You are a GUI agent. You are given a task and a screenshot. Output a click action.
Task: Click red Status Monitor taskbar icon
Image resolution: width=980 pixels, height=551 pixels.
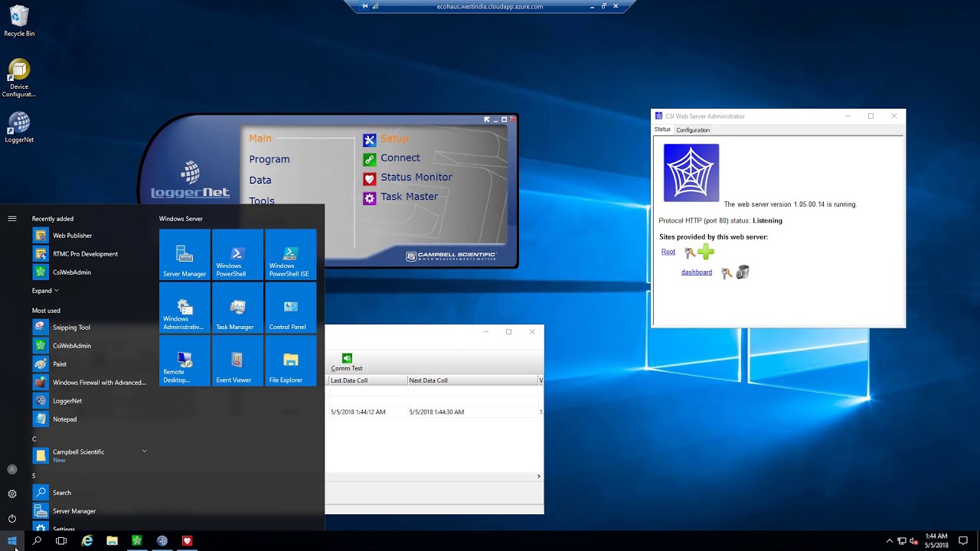pyautogui.click(x=187, y=540)
